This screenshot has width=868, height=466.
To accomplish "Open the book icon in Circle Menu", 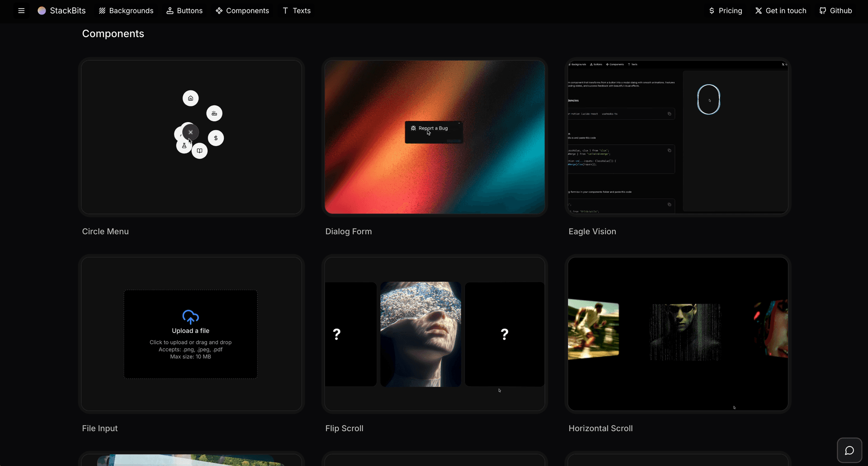I will [199, 150].
